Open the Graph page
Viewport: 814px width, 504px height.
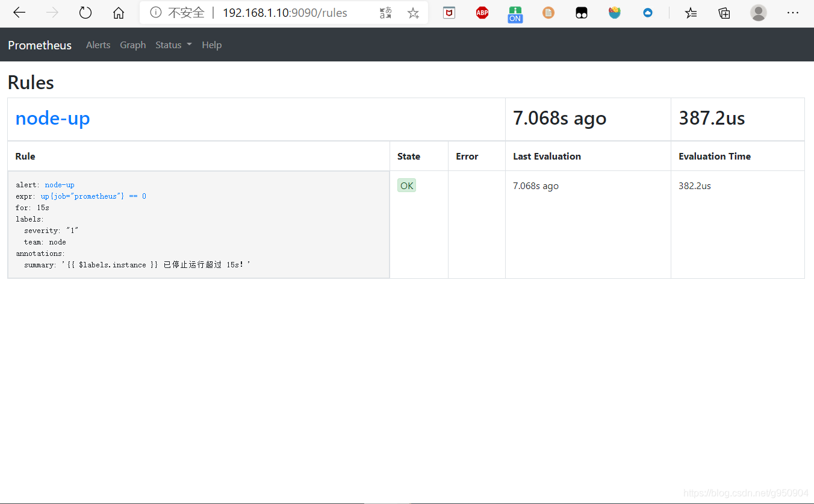(x=133, y=45)
